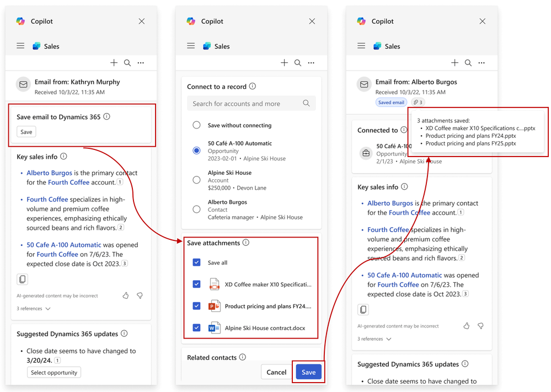Thumbs down the right panel sales summary
Screen dimensions: 551x392
pyautogui.click(x=481, y=326)
